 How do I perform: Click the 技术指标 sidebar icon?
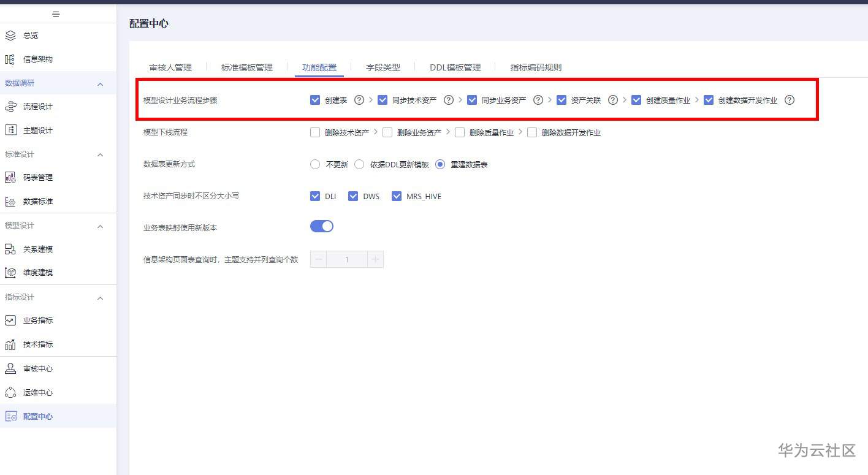point(10,344)
